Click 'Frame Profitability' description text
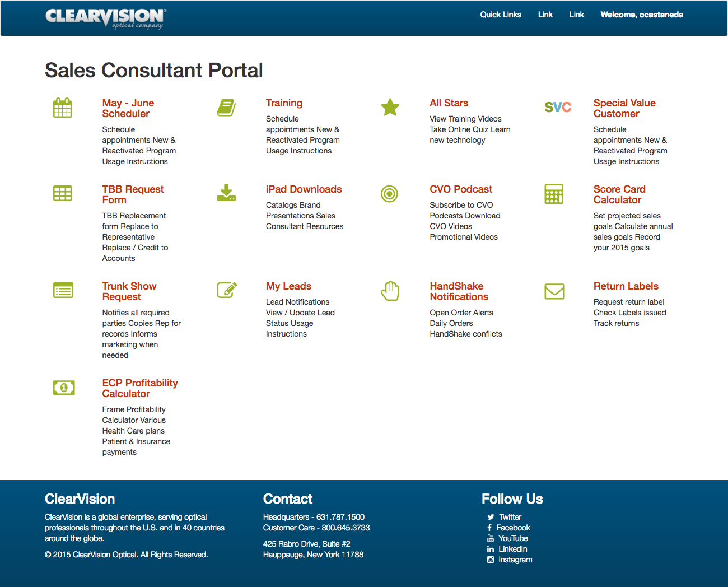728x587 pixels. (134, 409)
